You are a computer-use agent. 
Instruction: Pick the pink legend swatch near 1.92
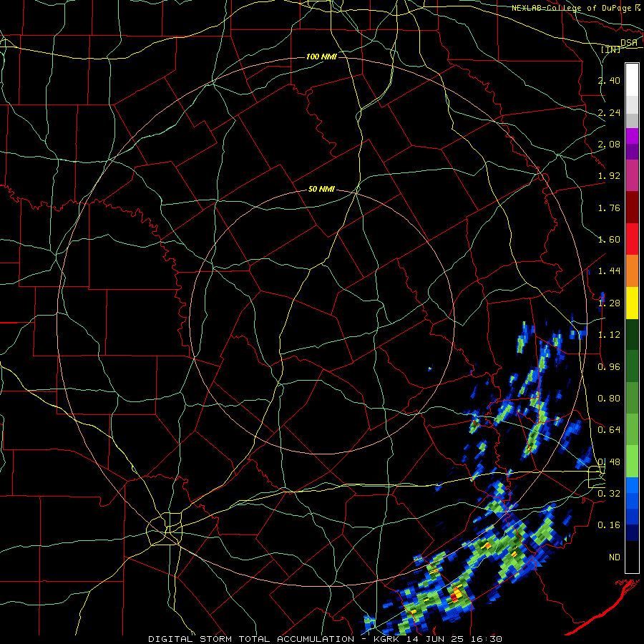(x=632, y=176)
